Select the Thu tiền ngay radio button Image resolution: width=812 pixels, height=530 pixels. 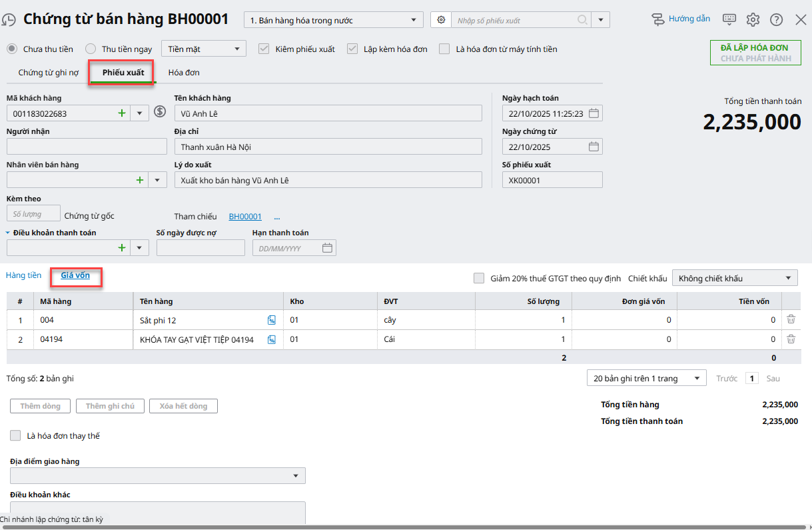click(x=91, y=49)
